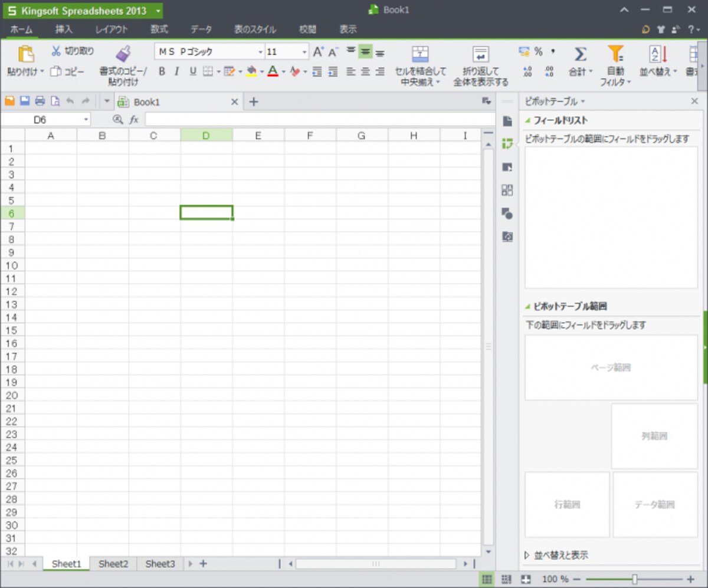This screenshot has width=708, height=588.
Task: Toggle underline formatting (U)
Action: click(193, 71)
